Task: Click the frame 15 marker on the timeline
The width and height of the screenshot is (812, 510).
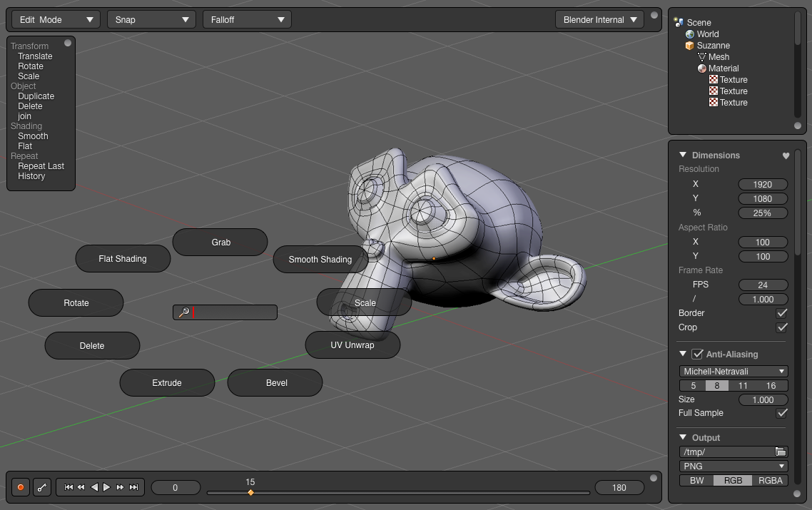Action: click(x=250, y=491)
